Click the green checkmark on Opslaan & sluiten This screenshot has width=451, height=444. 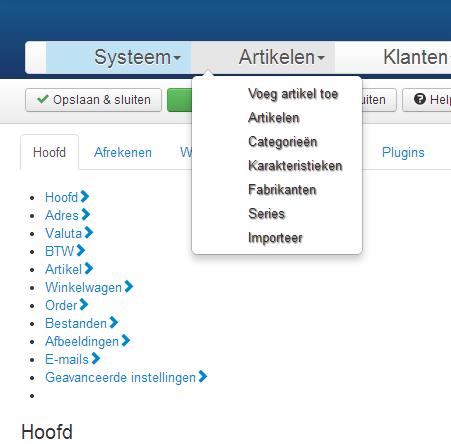point(43,99)
